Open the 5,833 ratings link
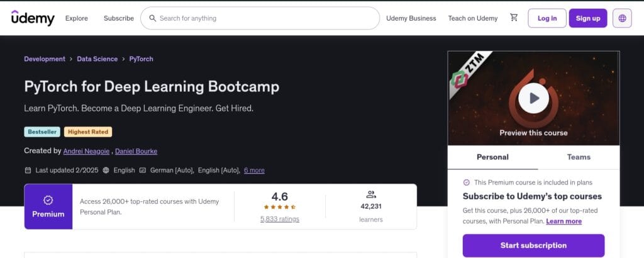The height and width of the screenshot is (258, 644). tap(280, 219)
